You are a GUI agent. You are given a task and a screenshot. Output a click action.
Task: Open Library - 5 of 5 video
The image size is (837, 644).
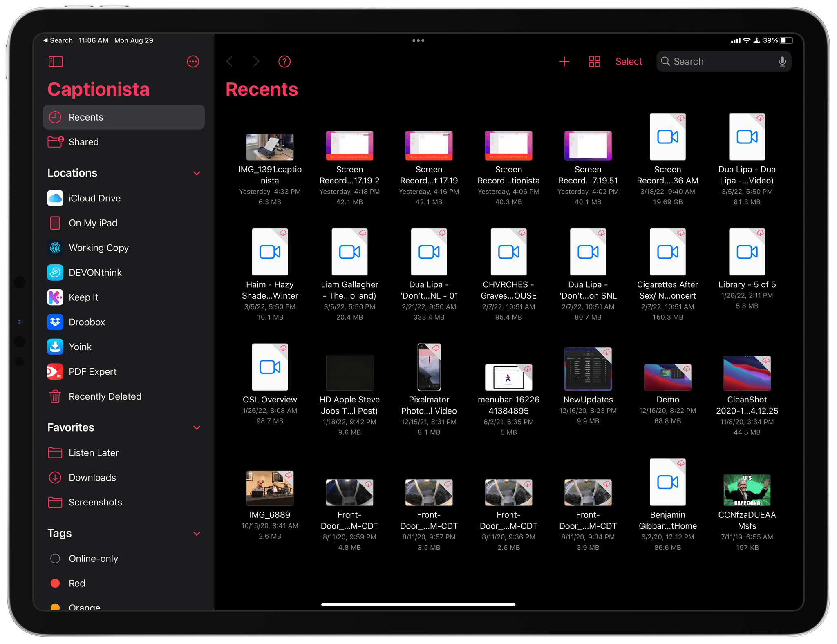click(x=747, y=269)
